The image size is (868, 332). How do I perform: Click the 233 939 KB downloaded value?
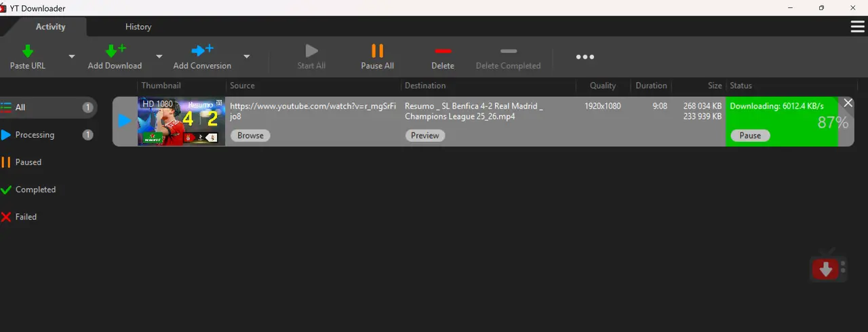(703, 116)
